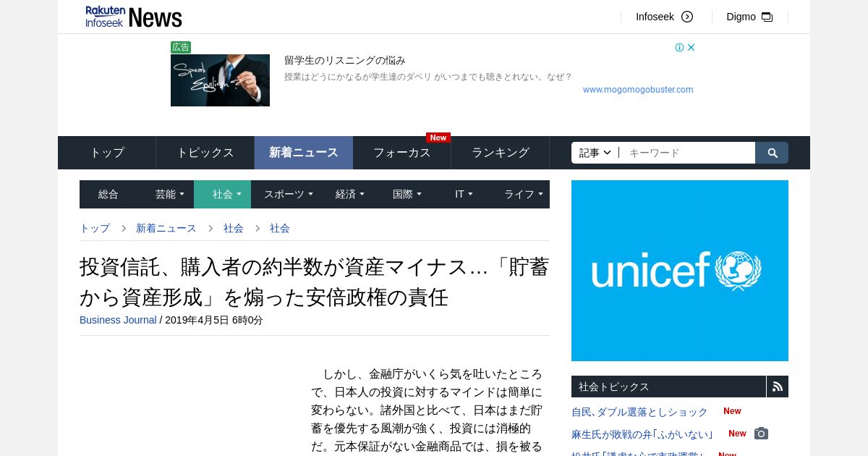This screenshot has width=868, height=456.
Task: Click the 投資信託 article headline
Action: (x=314, y=282)
